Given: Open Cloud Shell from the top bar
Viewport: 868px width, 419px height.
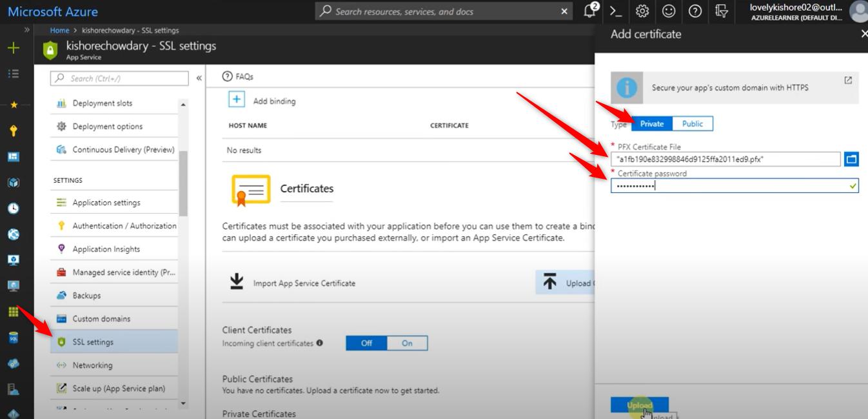Looking at the screenshot, I should tap(616, 11).
